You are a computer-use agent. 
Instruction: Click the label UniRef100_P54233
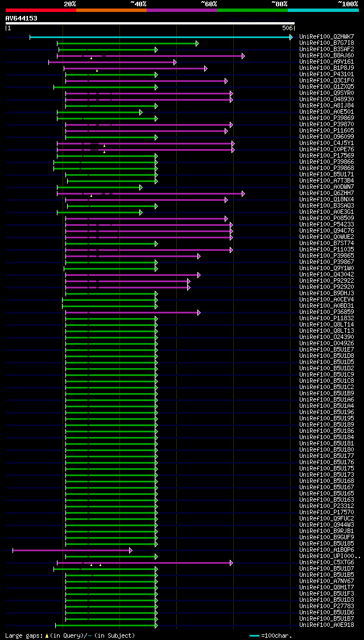pos(326,225)
